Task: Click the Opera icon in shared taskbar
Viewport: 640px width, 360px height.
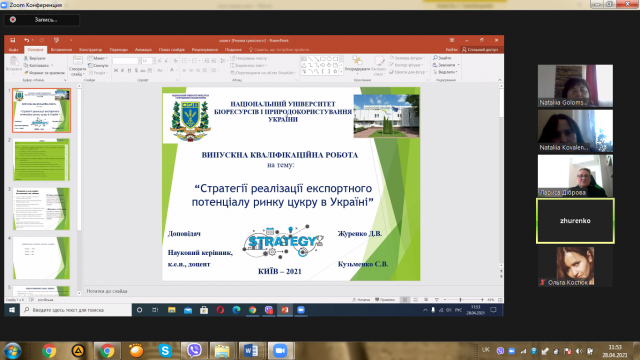Action: coord(220,310)
